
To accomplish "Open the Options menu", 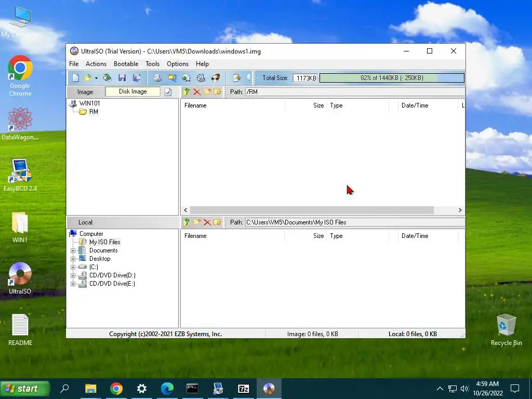I will tap(178, 64).
